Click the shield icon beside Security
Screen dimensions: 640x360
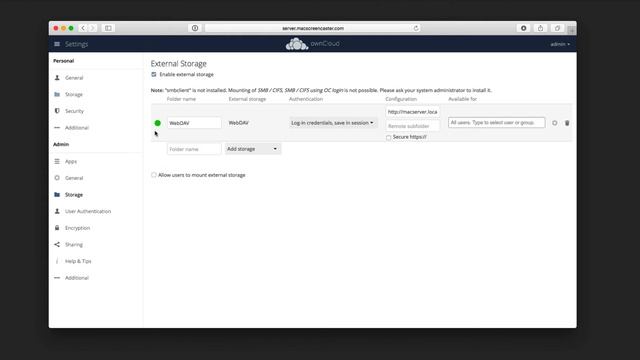pyautogui.click(x=57, y=111)
